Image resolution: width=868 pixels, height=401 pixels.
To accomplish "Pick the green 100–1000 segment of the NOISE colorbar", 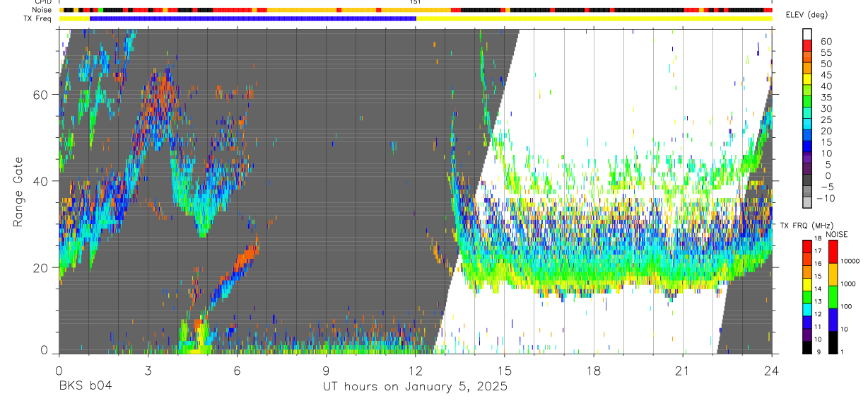I will pos(832,297).
